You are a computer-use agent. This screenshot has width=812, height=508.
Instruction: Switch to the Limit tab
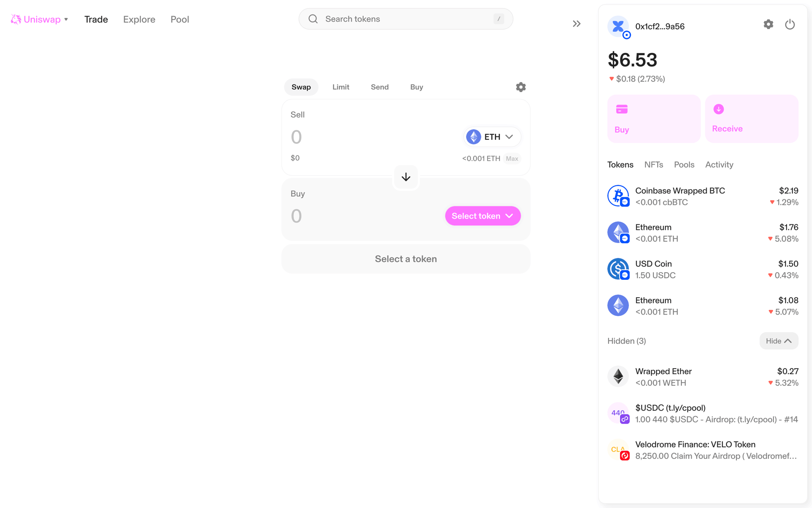point(341,87)
